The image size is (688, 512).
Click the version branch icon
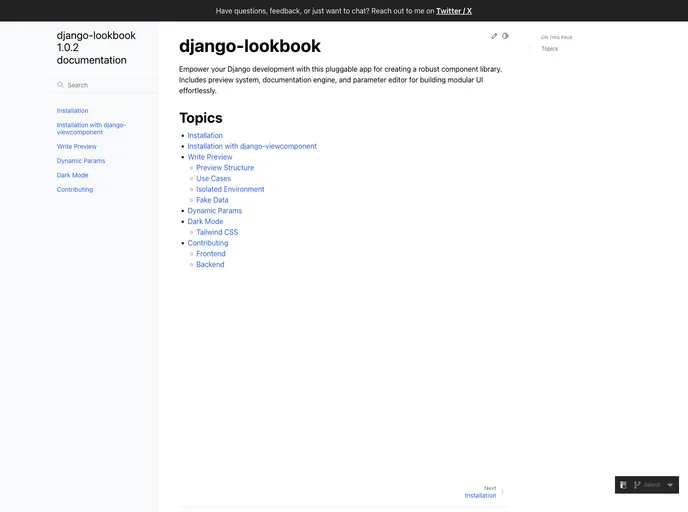(x=637, y=485)
